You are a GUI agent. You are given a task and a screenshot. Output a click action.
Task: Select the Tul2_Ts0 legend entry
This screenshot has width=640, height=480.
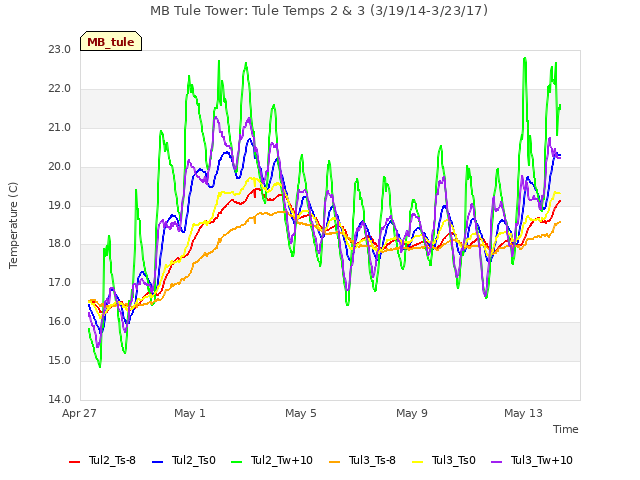click(184, 460)
